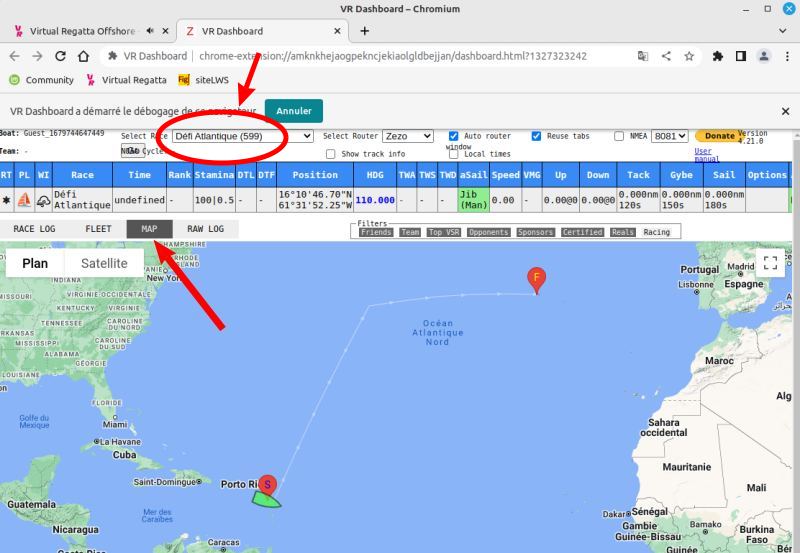Click the red start marker S on map
The height and width of the screenshot is (553, 800).
pyautogui.click(x=267, y=484)
